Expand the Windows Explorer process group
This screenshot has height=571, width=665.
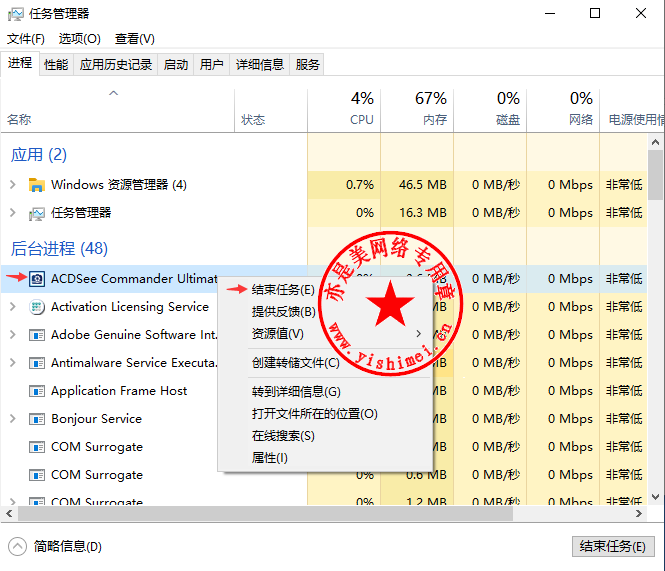coord(13,185)
